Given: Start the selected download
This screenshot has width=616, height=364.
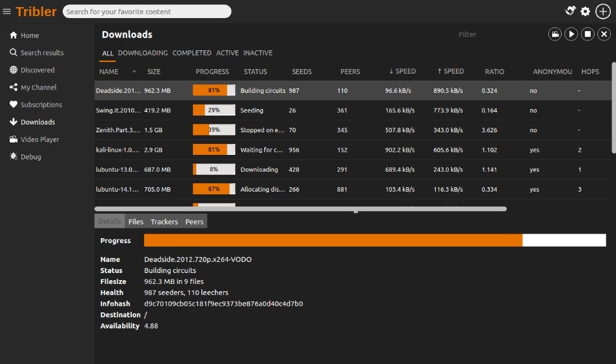Looking at the screenshot, I should pos(571,34).
